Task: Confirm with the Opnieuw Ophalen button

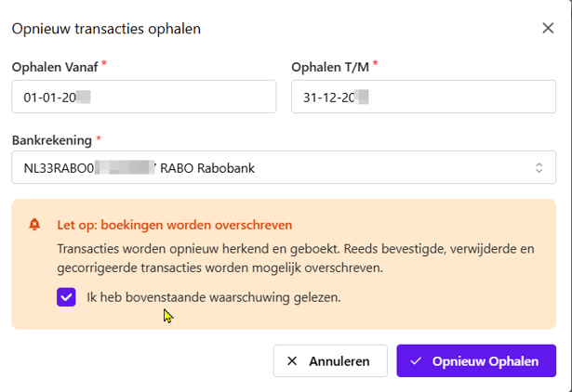Action: click(476, 360)
